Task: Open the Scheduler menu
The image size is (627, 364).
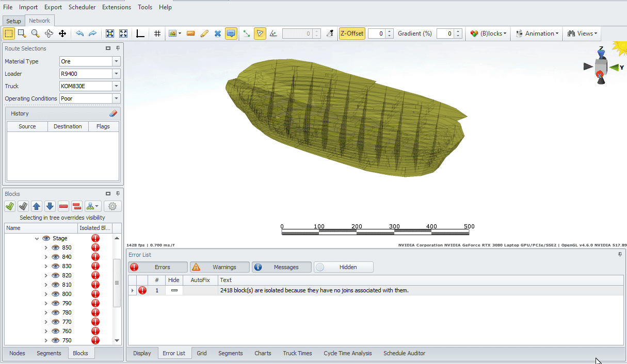Action: pos(82,7)
